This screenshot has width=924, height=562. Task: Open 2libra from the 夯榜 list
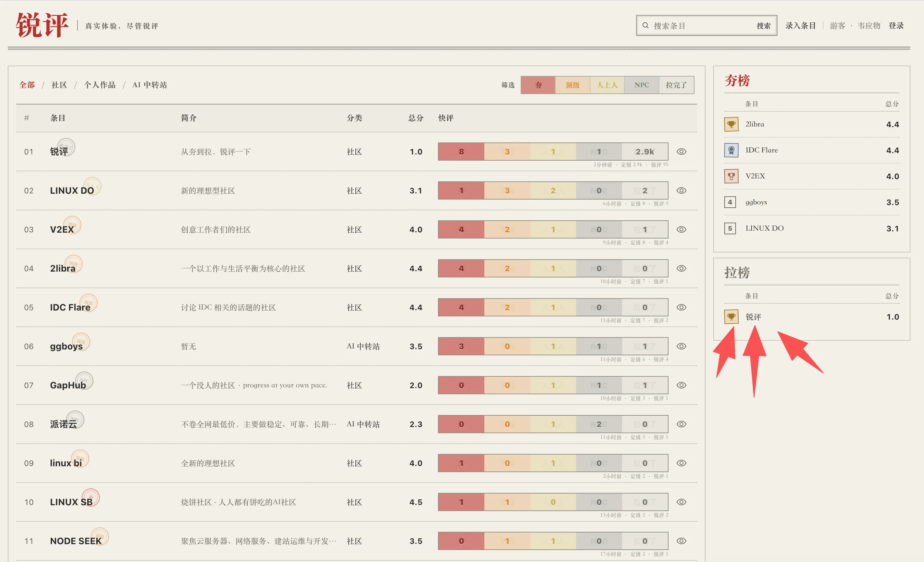point(754,124)
